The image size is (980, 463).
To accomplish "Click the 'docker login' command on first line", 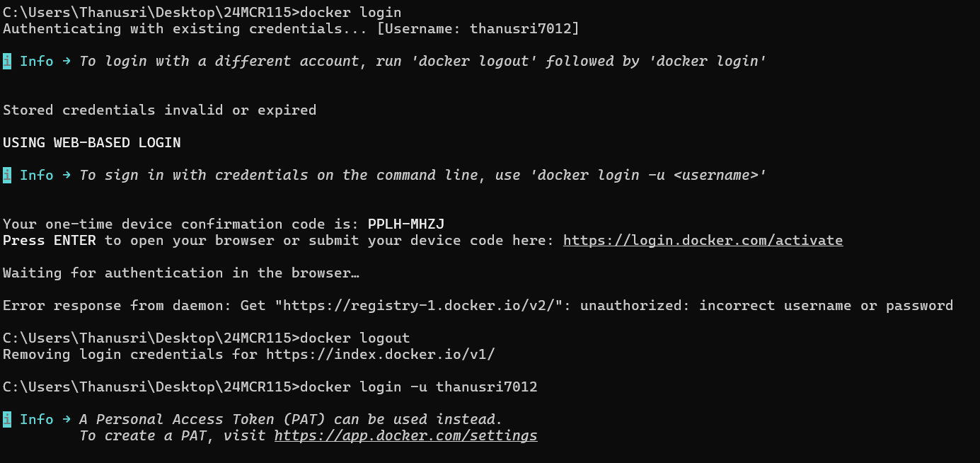I will (x=351, y=13).
